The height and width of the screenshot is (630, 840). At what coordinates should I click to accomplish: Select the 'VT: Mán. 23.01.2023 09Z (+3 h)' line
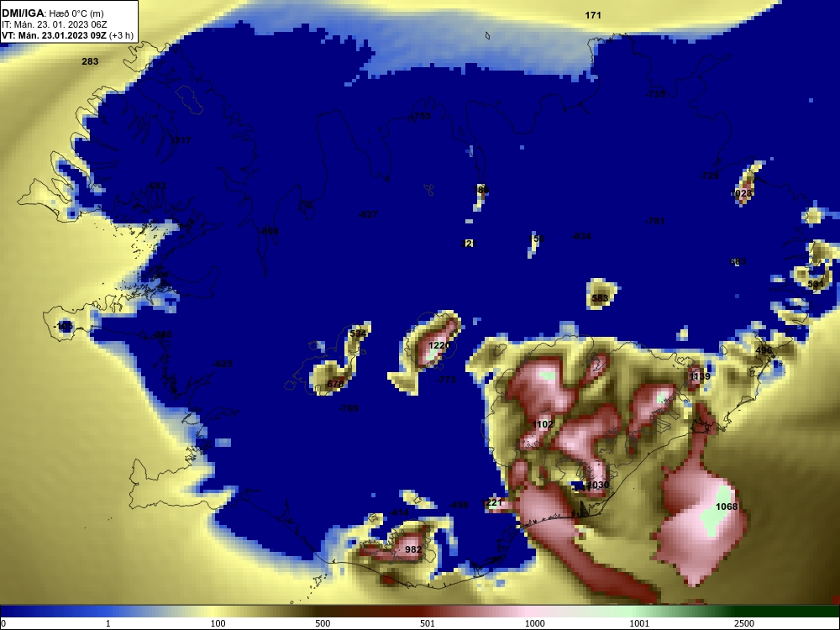67,35
